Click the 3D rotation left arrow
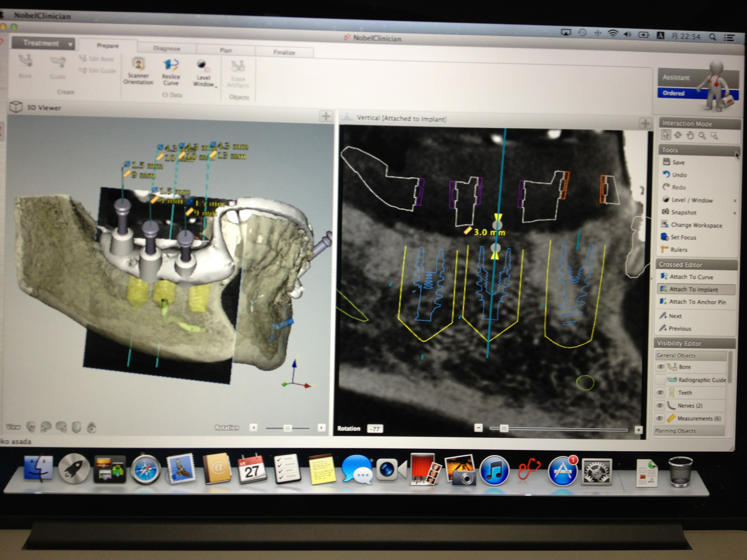The height and width of the screenshot is (560, 747). 254,427
